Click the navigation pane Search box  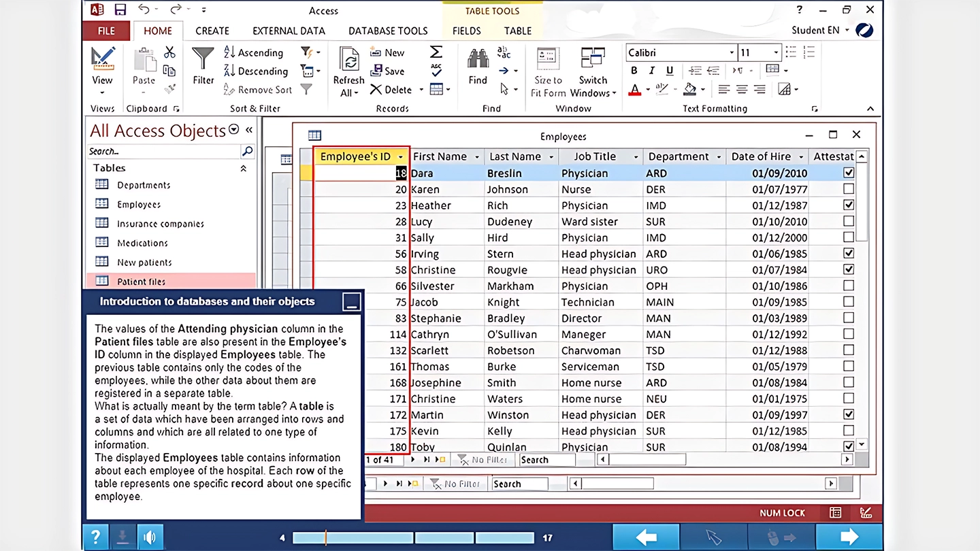coord(164,151)
